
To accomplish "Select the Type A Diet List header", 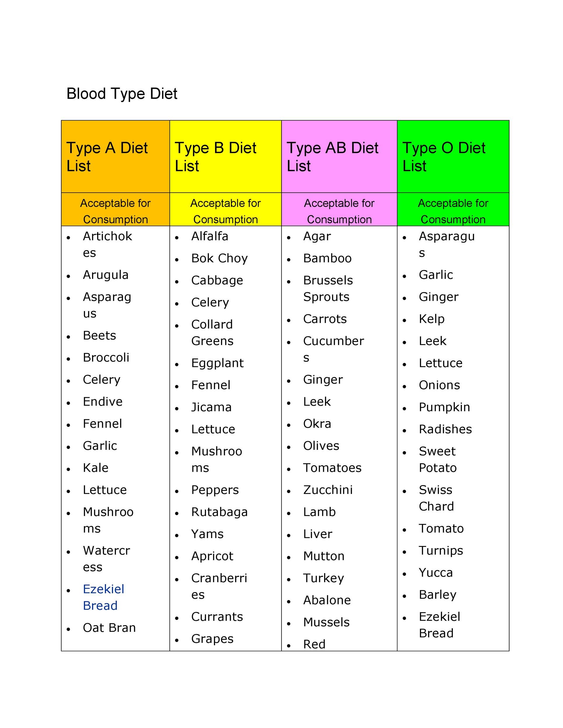I will 107,157.
